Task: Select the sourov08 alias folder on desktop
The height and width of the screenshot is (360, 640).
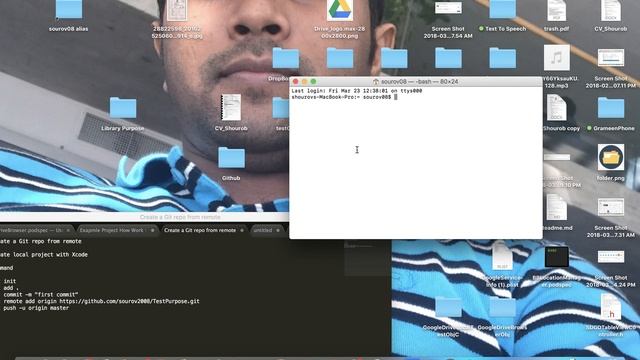Action: pyautogui.click(x=69, y=10)
